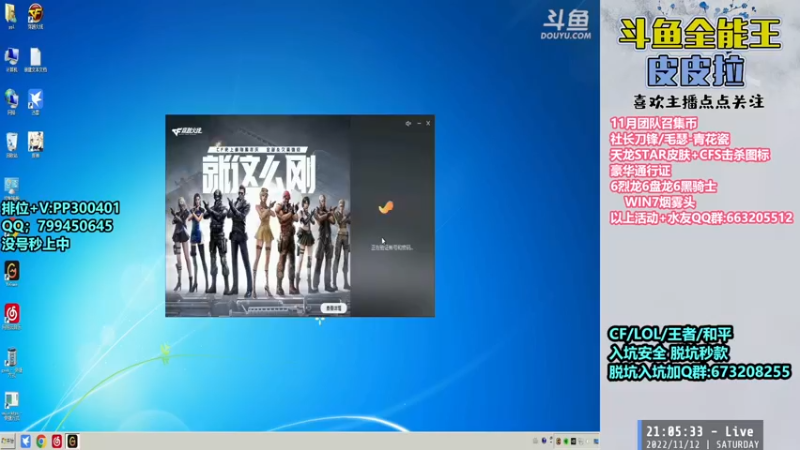Click the "WIN7烟雾头" line
This screenshot has height=450, width=800.
click(660, 203)
